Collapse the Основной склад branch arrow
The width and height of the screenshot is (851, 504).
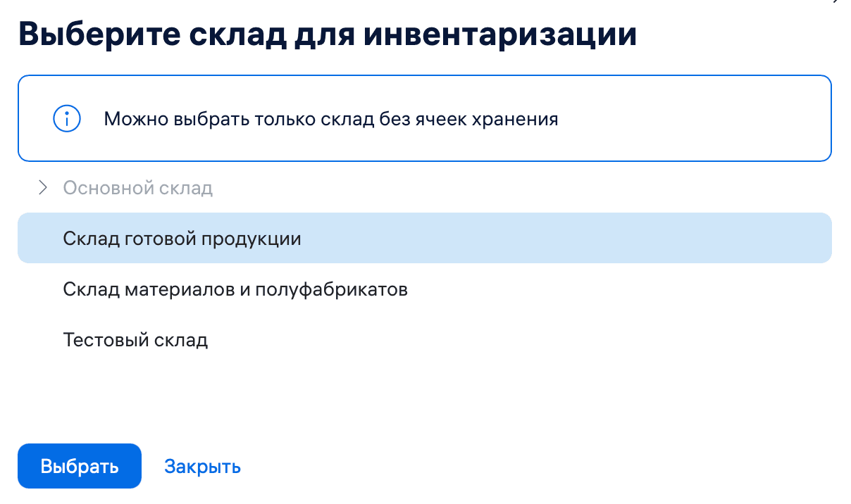[42, 187]
